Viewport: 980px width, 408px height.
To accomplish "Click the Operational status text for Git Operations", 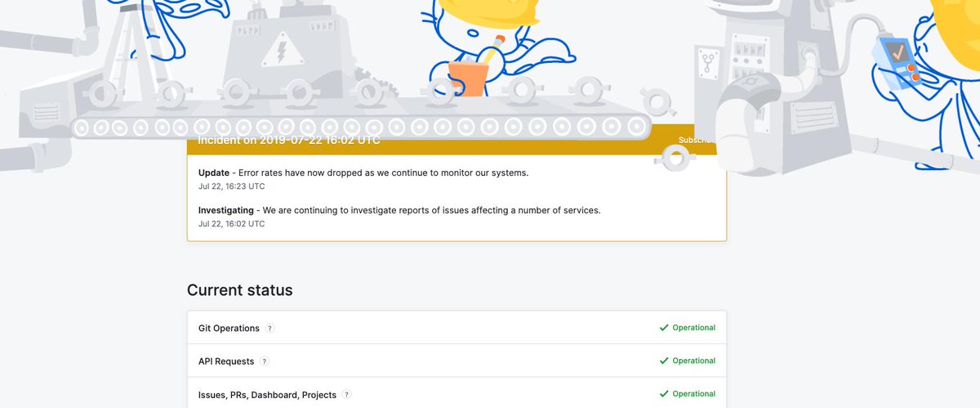I will click(693, 328).
